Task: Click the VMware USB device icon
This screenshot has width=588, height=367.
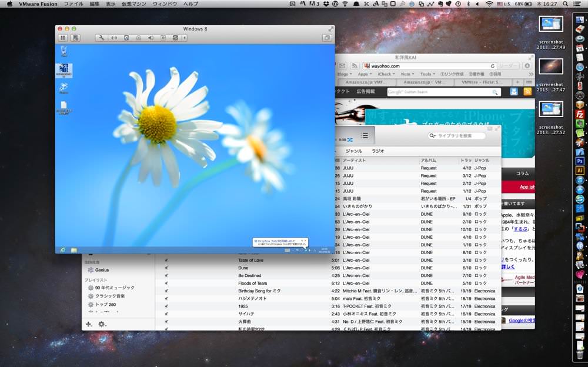Action: [175, 38]
